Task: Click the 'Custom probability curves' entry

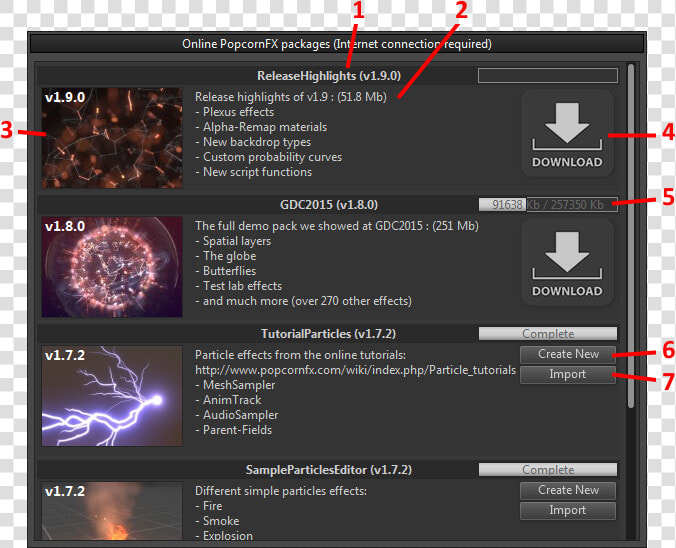Action: coord(269,157)
